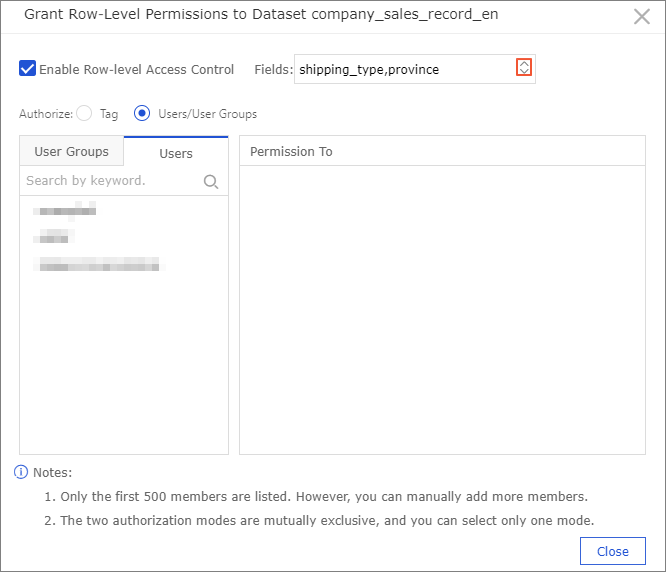Select the third blurred user entry

(99, 264)
